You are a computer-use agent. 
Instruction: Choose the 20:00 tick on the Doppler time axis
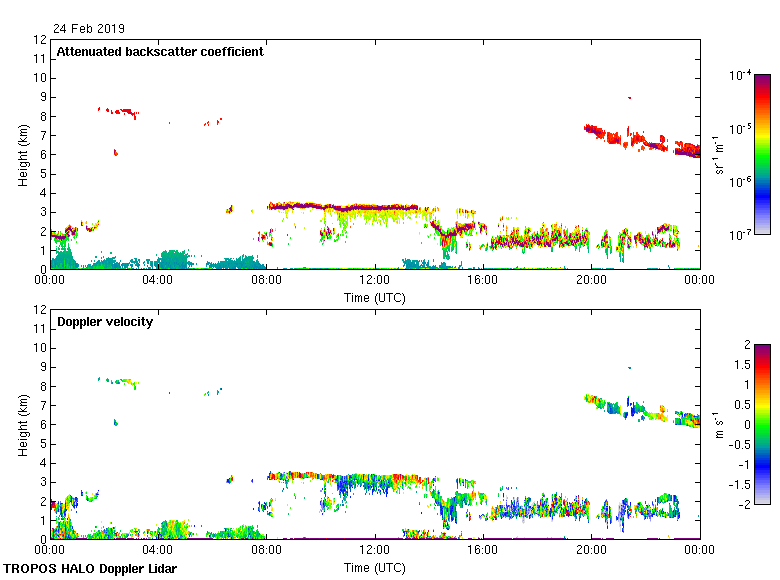tap(591, 550)
